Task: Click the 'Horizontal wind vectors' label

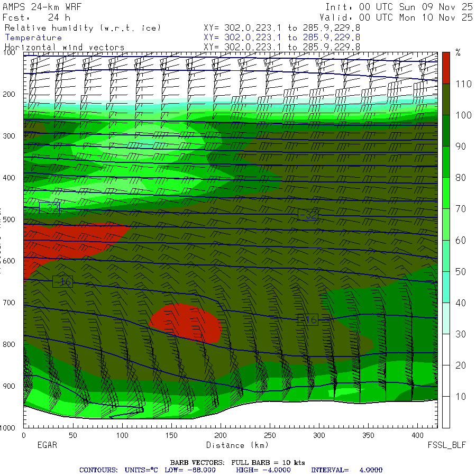Action: [65, 48]
